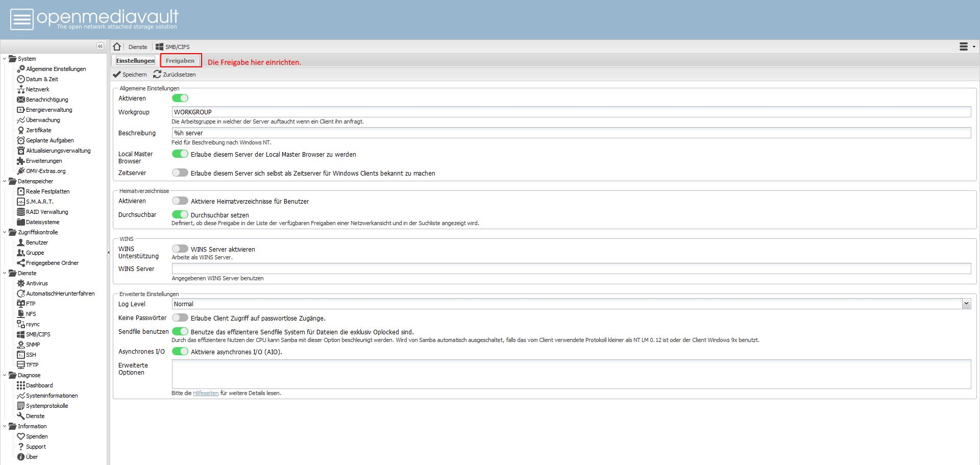
Task: Click Dienste in the breadcrumb
Action: pos(138,47)
